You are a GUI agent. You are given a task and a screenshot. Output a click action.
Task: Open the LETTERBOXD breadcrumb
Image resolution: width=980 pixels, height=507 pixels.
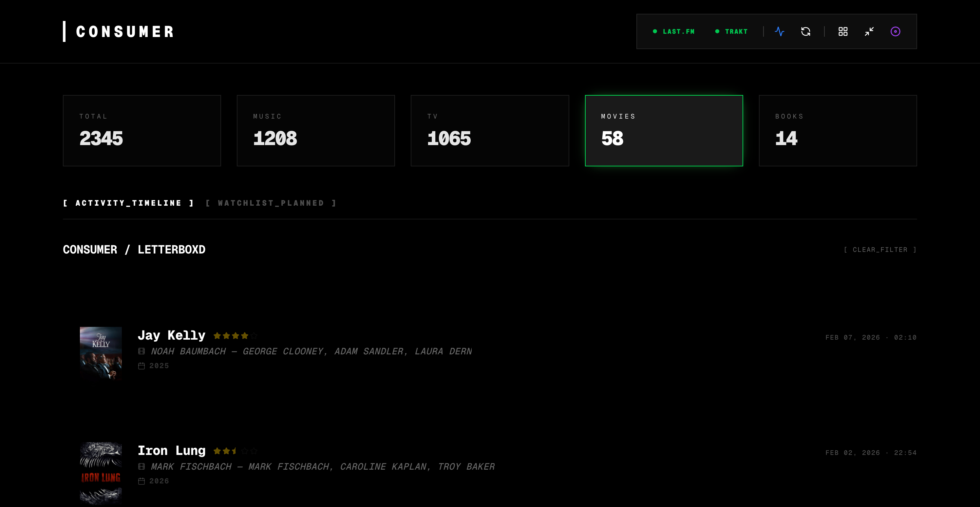click(x=172, y=250)
